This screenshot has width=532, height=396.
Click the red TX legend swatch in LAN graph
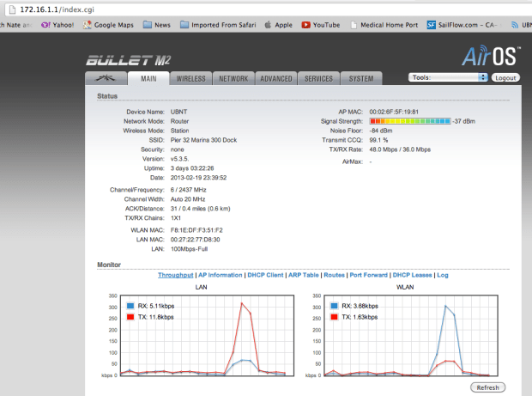[130, 317]
